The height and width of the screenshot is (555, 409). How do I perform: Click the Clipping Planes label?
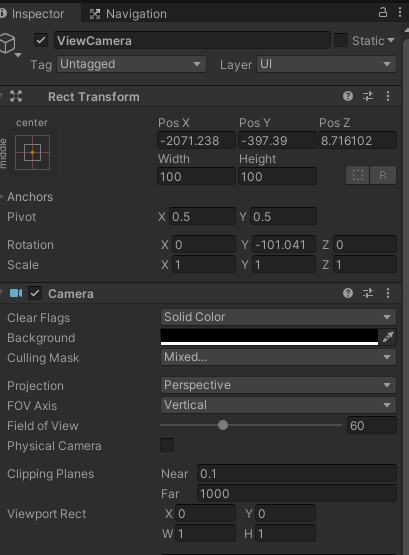coord(51,474)
